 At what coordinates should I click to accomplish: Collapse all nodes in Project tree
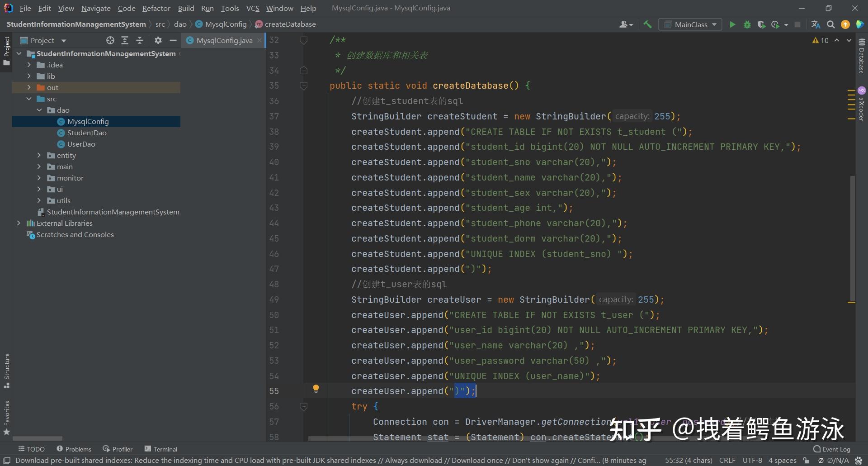tap(140, 40)
